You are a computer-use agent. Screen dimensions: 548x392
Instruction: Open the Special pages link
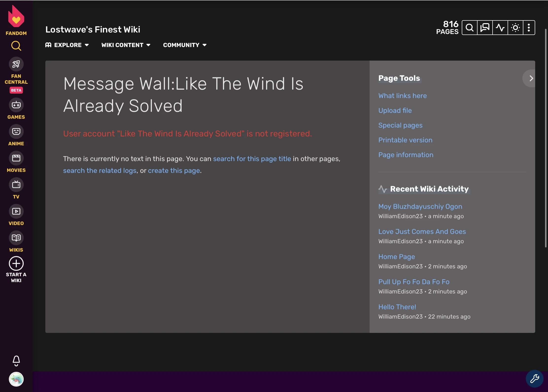(x=400, y=125)
